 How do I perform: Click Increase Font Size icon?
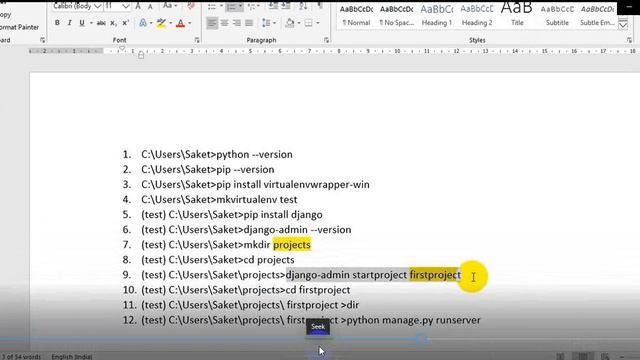(x=138, y=6)
